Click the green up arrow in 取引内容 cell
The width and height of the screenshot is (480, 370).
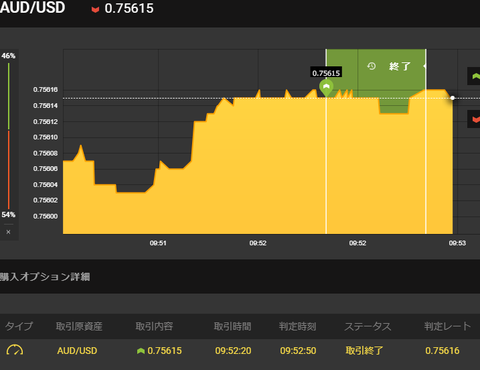click(x=141, y=351)
